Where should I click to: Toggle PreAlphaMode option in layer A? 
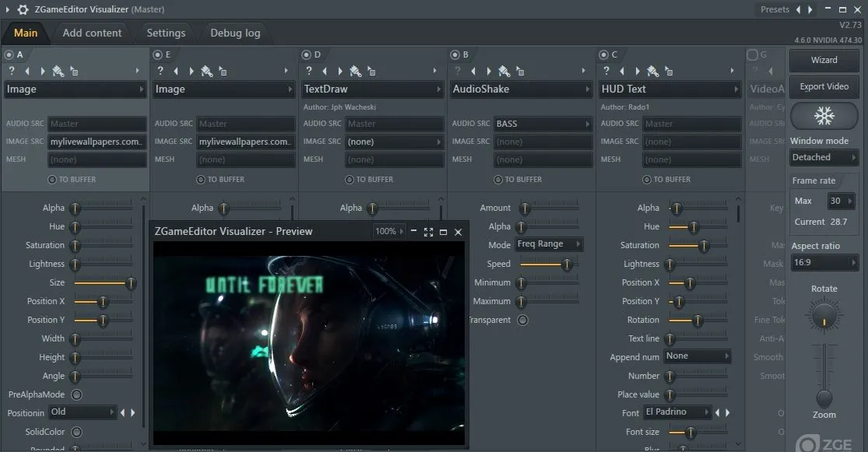point(77,394)
